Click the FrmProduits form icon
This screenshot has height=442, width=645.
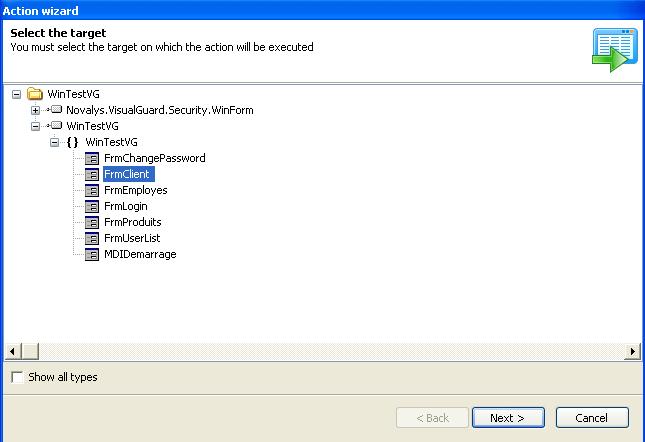click(92, 222)
